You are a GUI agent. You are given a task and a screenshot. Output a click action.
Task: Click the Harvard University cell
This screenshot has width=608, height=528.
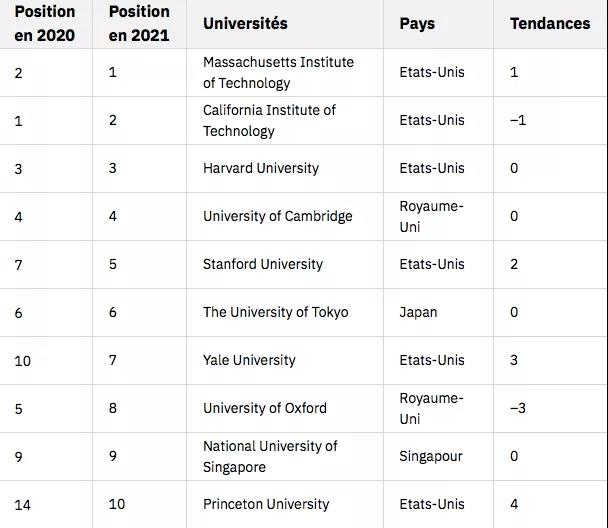point(261,168)
